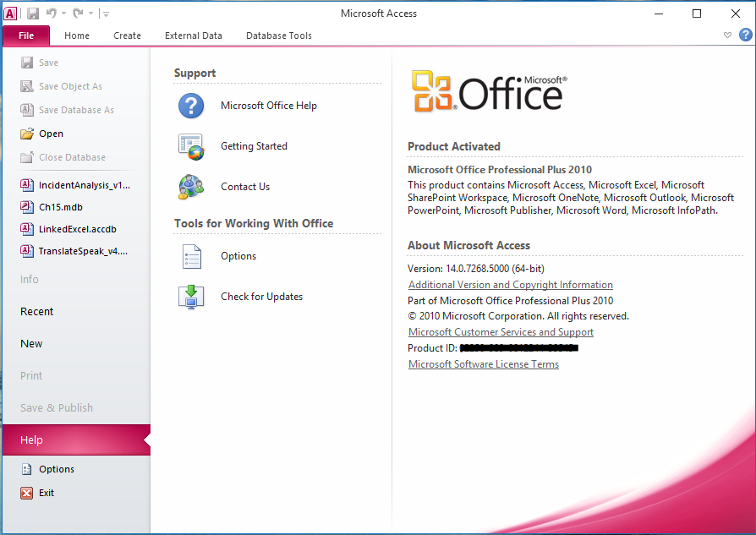Image resolution: width=756 pixels, height=535 pixels.
Task: Minimize the ribbon using the heart-shaped arrow
Action: pyautogui.click(x=727, y=35)
